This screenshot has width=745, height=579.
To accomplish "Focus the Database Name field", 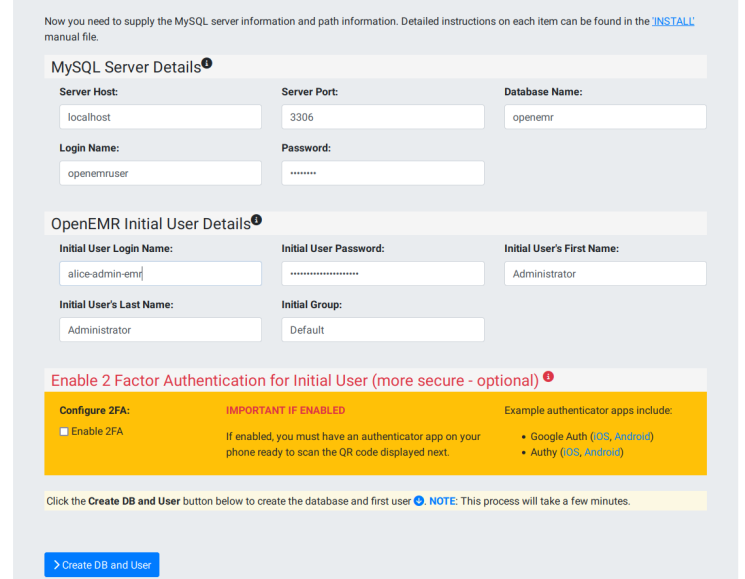I will click(605, 117).
